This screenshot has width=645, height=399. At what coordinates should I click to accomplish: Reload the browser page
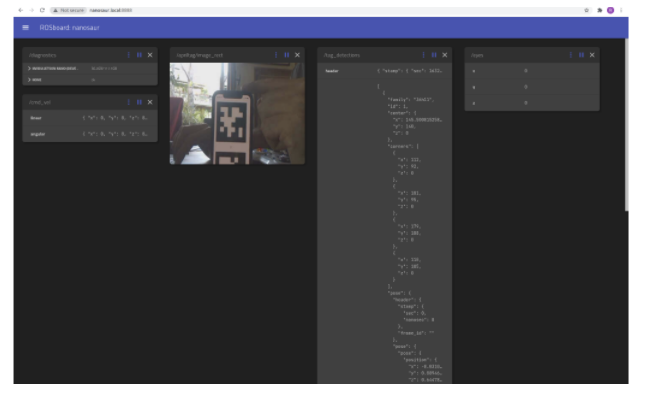click(x=42, y=10)
